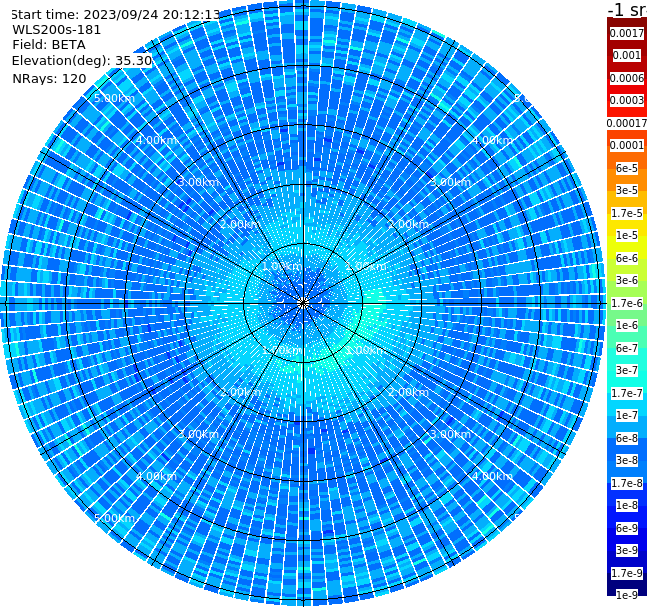The width and height of the screenshot is (647, 607).
Task: Select the 0.0006 colorbar value
Action: (626, 78)
